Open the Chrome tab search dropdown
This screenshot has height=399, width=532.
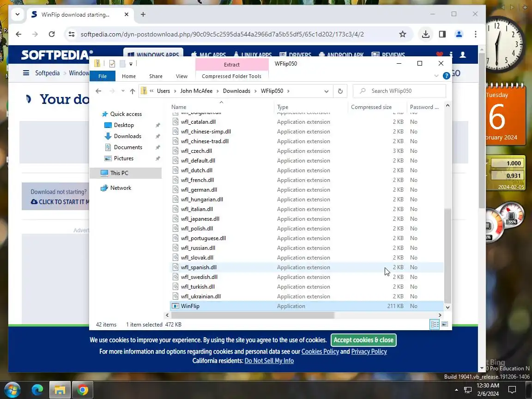pyautogui.click(x=18, y=15)
